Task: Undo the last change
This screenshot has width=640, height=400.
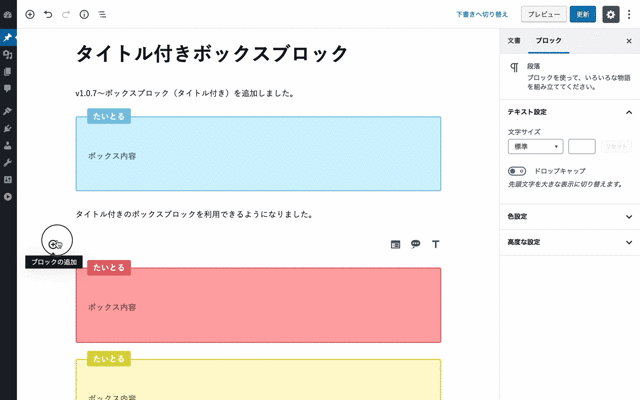Action: (48, 14)
